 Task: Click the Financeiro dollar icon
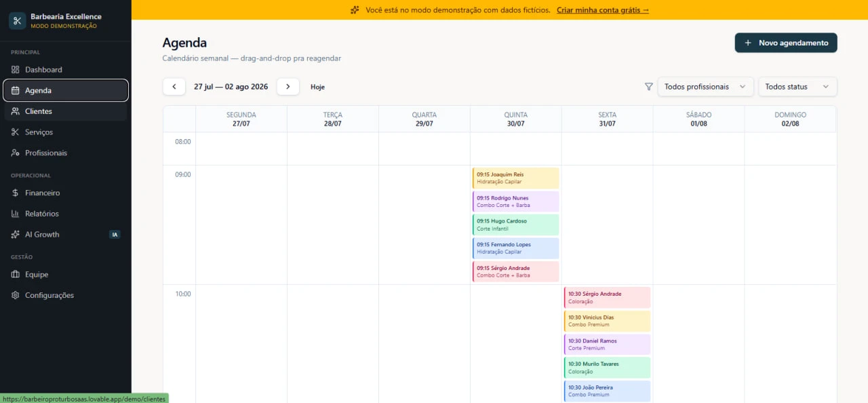point(15,193)
